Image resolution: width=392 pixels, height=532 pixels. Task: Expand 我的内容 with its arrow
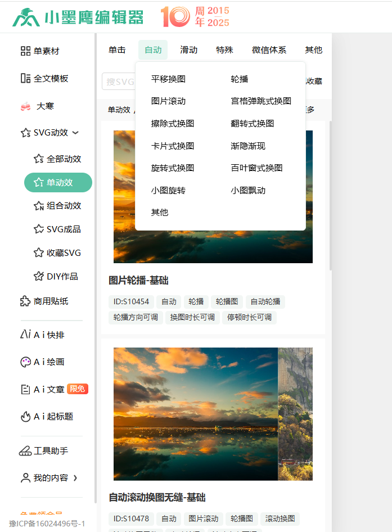point(75,478)
